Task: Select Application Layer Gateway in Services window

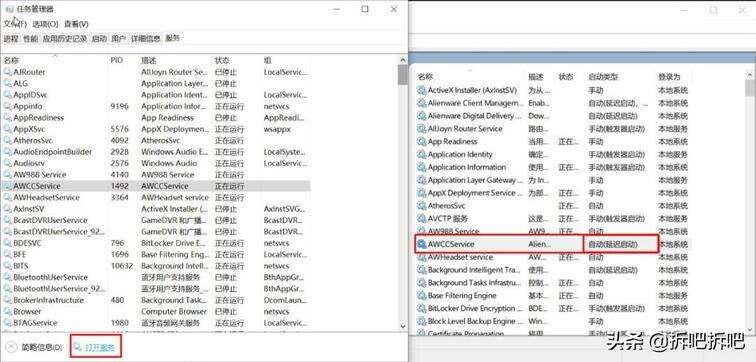Action: pos(553,180)
